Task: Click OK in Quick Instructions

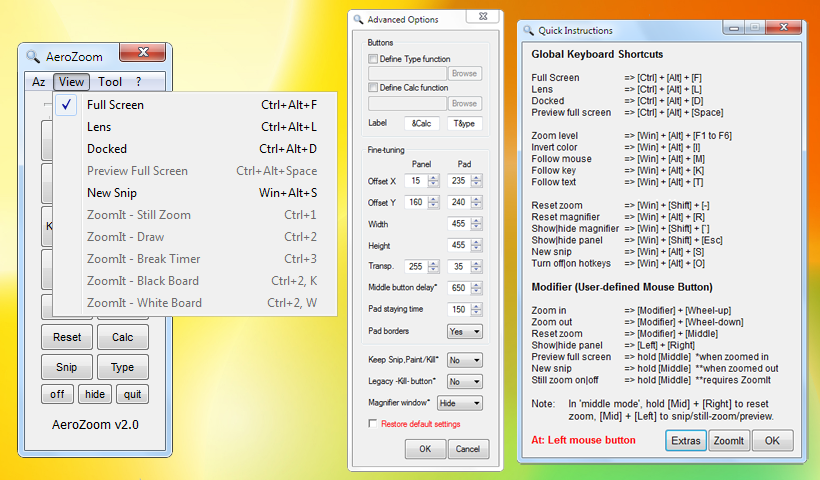Action: 772,441
